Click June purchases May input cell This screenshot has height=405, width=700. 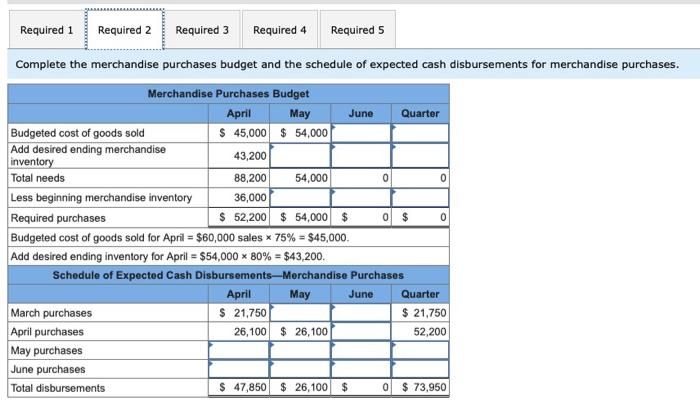[300, 369]
